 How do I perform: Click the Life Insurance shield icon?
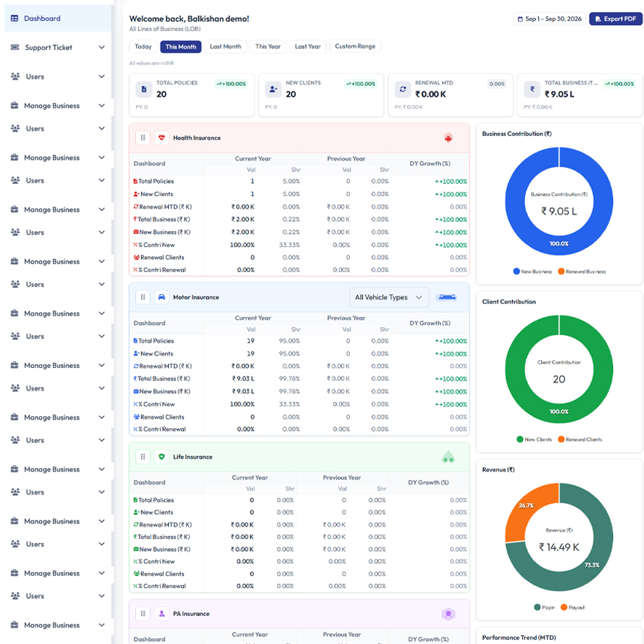162,457
